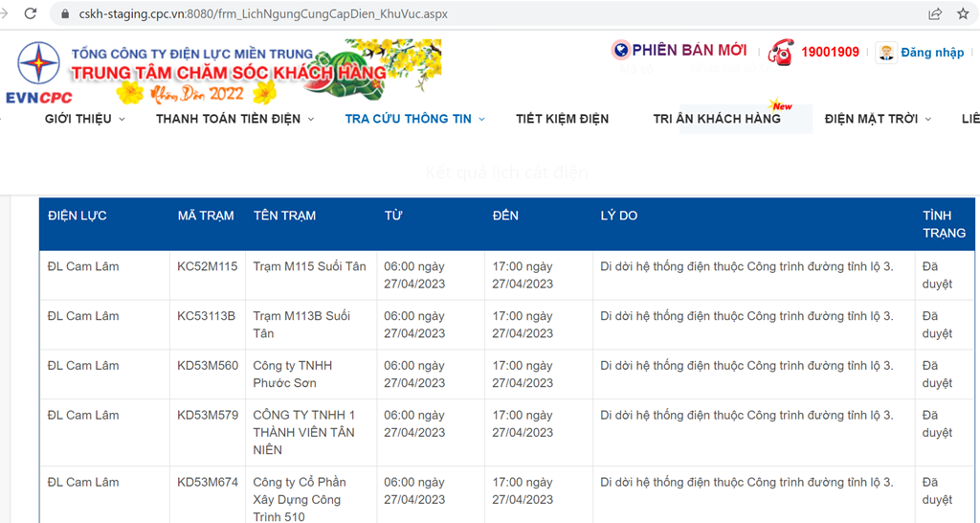This screenshot has height=523, width=980.
Task: Select the Tri ân khách hàng menu item
Action: coord(716,119)
